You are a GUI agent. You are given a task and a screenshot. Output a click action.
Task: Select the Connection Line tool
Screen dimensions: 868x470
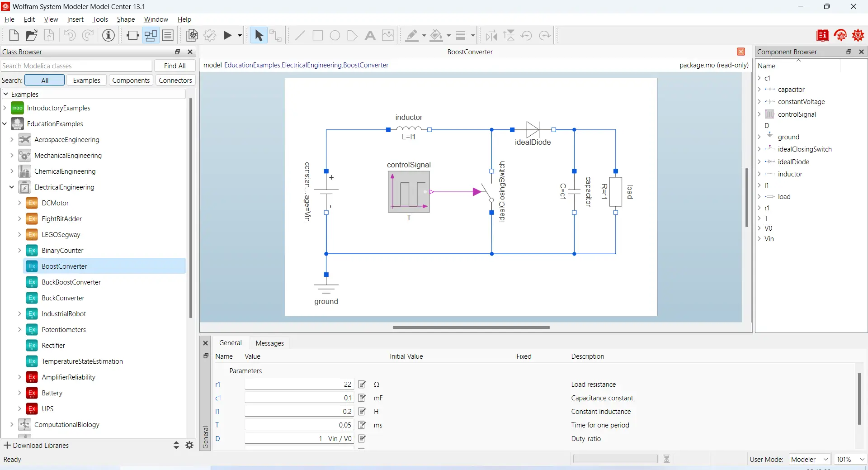pyautogui.click(x=275, y=35)
